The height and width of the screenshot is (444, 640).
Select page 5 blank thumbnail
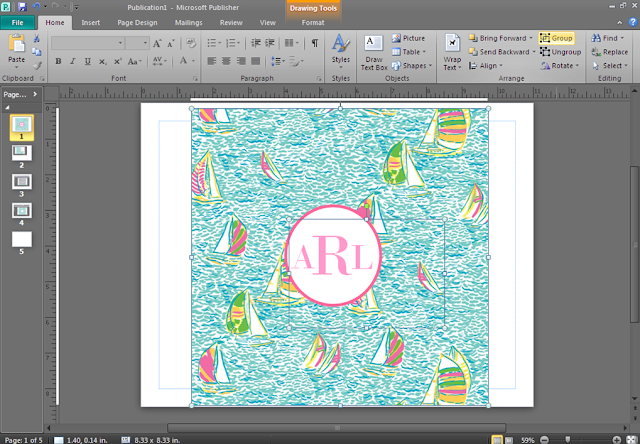coord(22,239)
